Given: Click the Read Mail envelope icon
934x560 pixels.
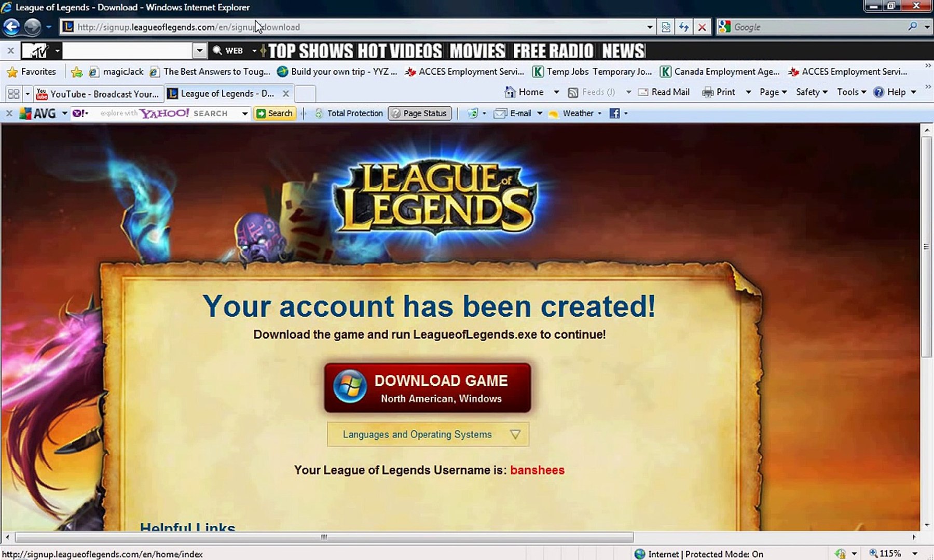Looking at the screenshot, I should click(643, 92).
